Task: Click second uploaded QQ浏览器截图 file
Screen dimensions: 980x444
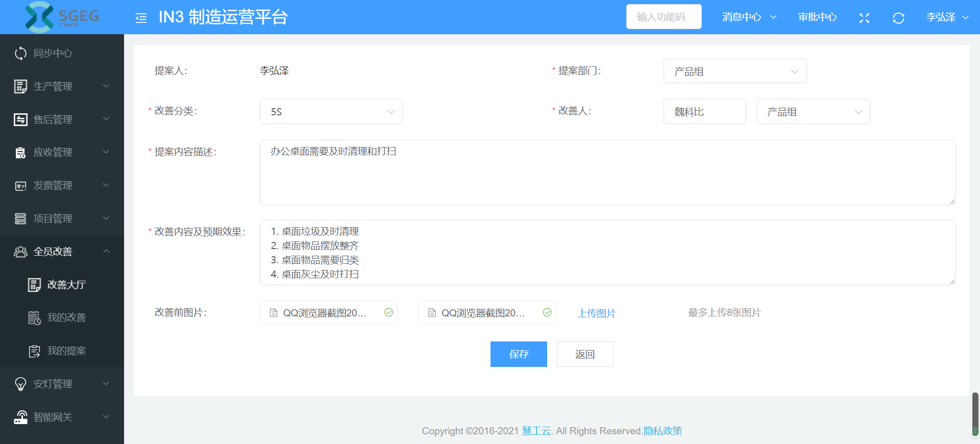Action: point(483,313)
